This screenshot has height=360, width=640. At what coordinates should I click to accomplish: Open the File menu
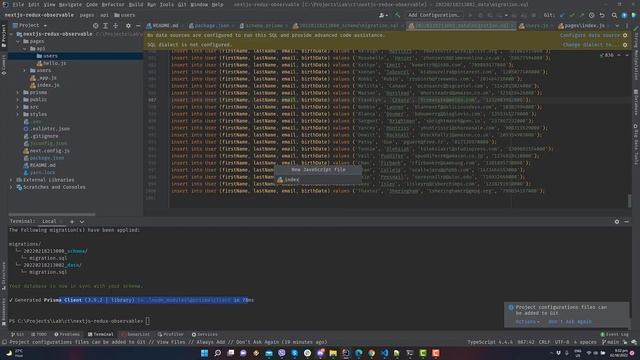click(18, 4)
